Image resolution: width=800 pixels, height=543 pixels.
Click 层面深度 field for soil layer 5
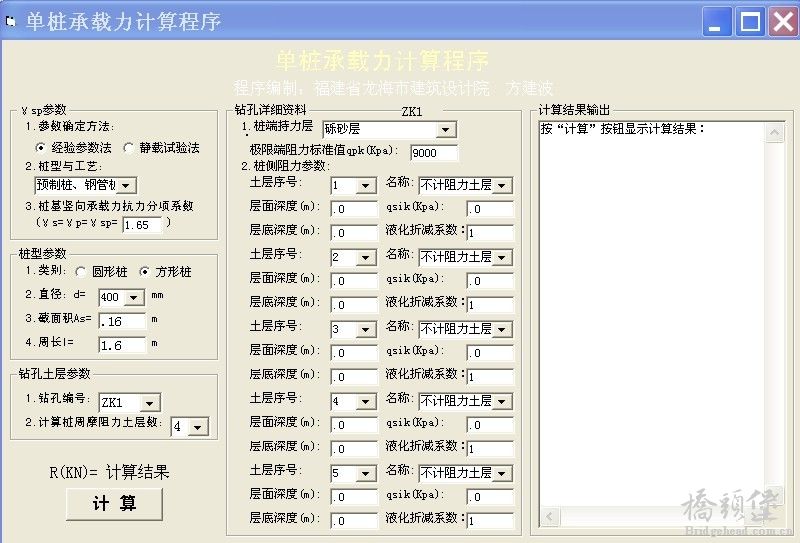click(354, 497)
